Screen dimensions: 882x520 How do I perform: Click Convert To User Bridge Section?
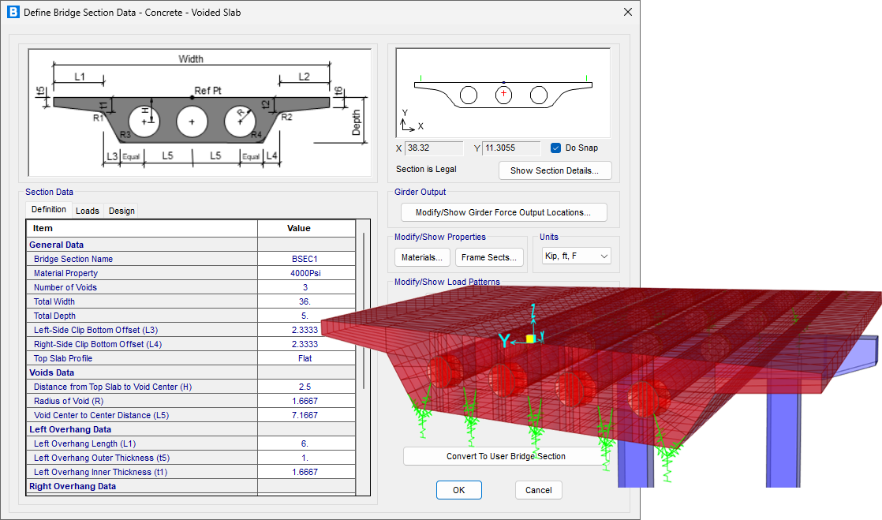505,456
